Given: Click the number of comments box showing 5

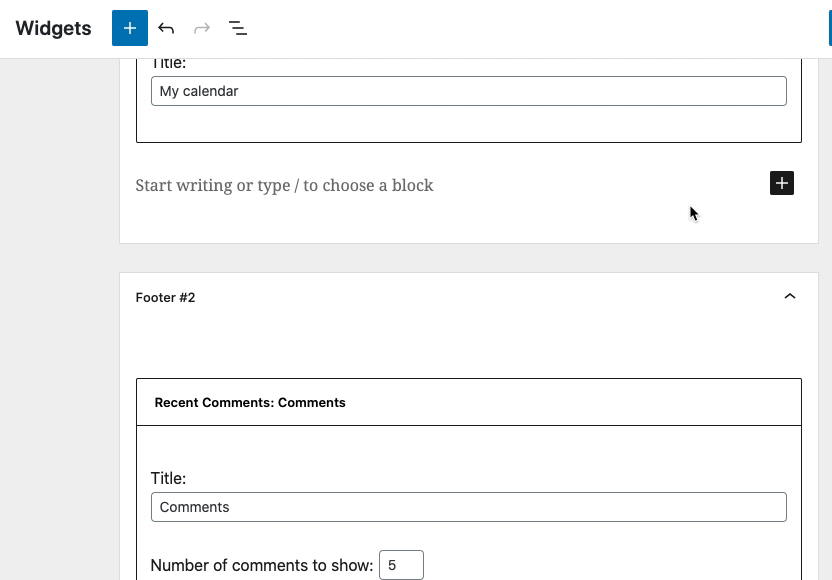Looking at the screenshot, I should [400, 565].
